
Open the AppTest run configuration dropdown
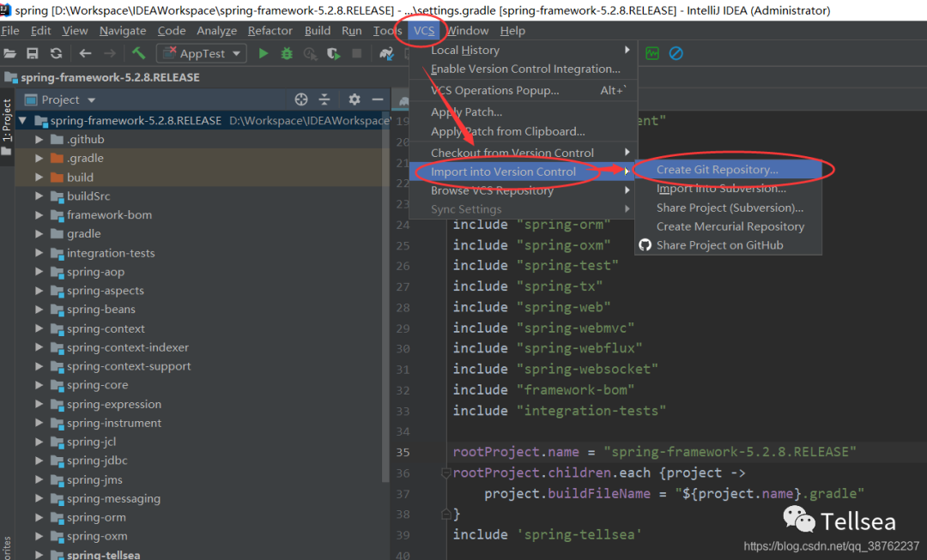pos(202,54)
